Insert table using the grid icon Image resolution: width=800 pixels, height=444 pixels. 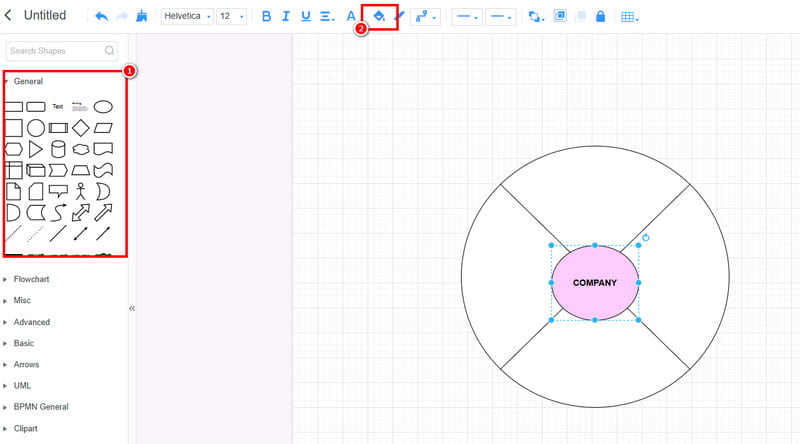click(629, 17)
